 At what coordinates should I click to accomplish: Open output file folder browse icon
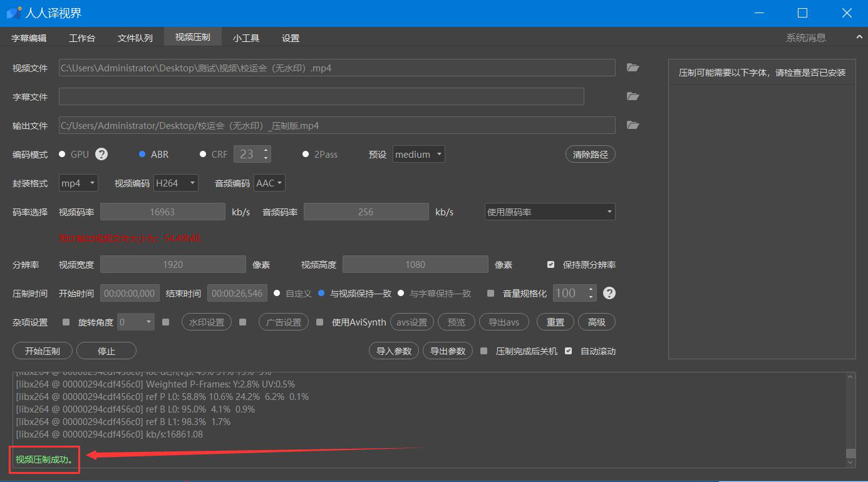(x=633, y=125)
